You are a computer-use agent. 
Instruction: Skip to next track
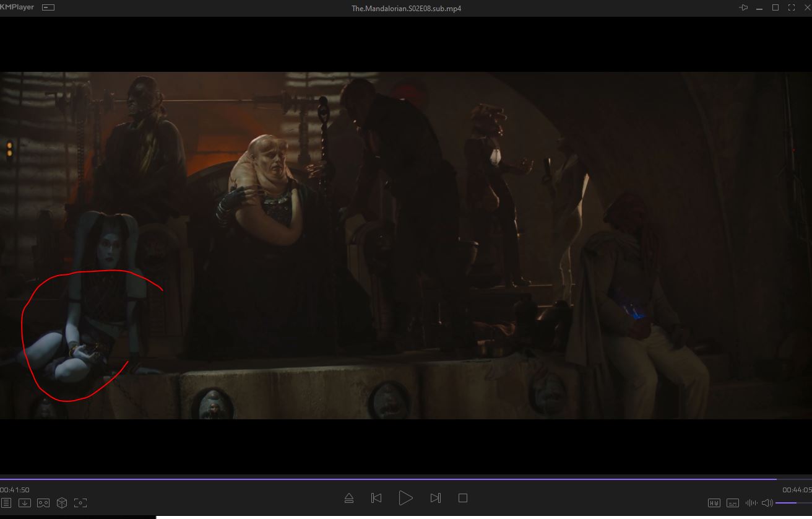[435, 498]
